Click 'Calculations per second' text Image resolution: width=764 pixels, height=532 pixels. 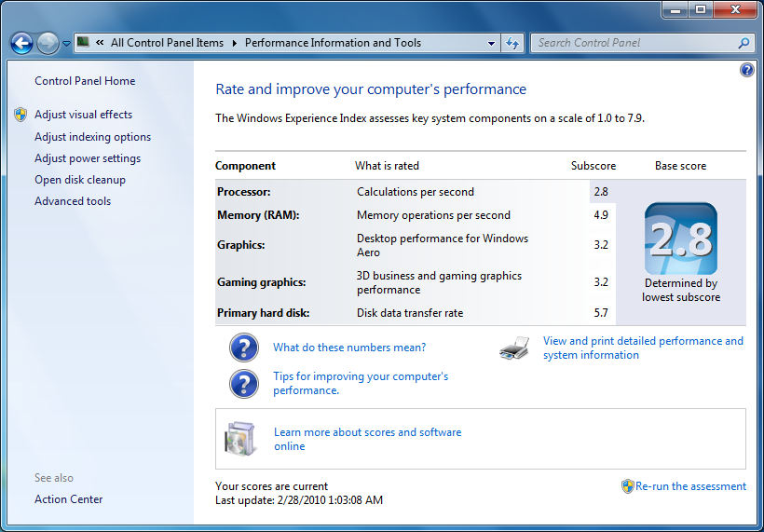pyautogui.click(x=416, y=192)
